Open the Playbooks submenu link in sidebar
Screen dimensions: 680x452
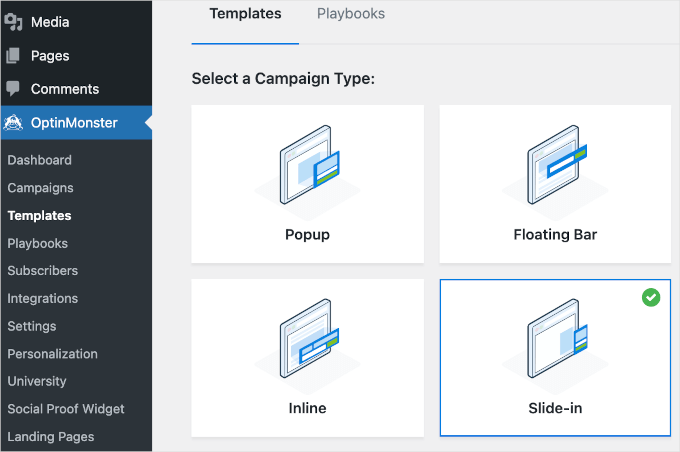pyautogui.click(x=38, y=243)
